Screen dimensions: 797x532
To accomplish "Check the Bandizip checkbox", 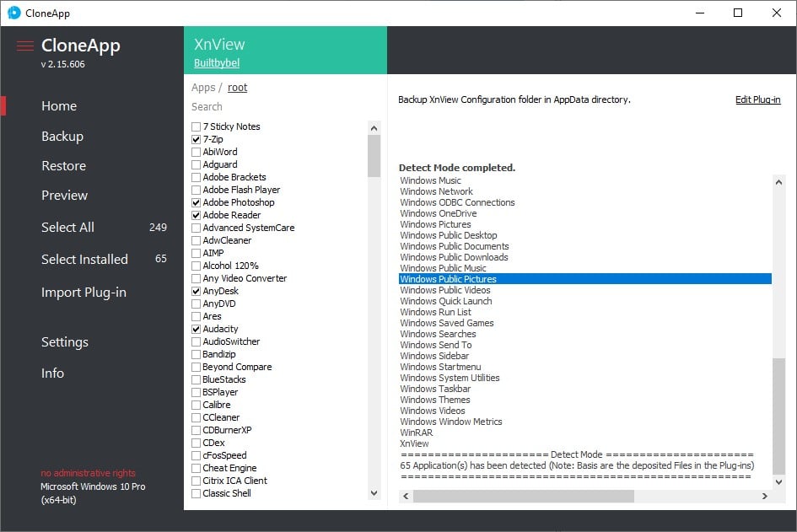I will coord(197,354).
